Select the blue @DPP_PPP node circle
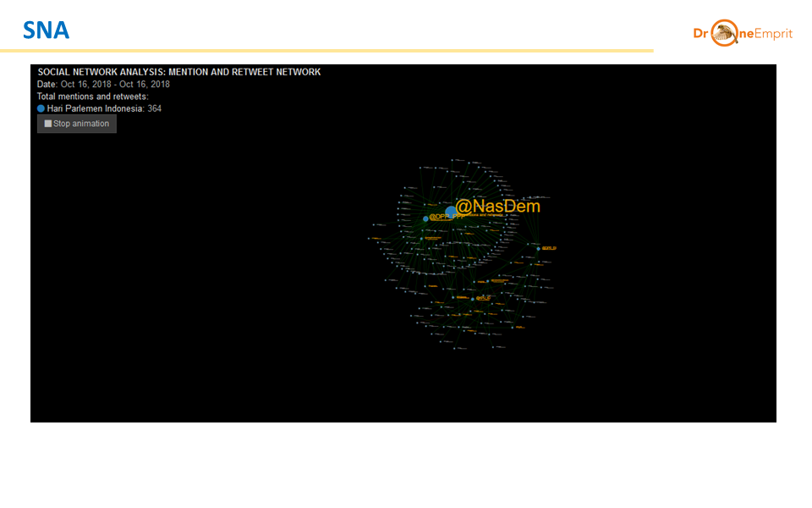This screenshot has height=508, width=812. [x=425, y=218]
